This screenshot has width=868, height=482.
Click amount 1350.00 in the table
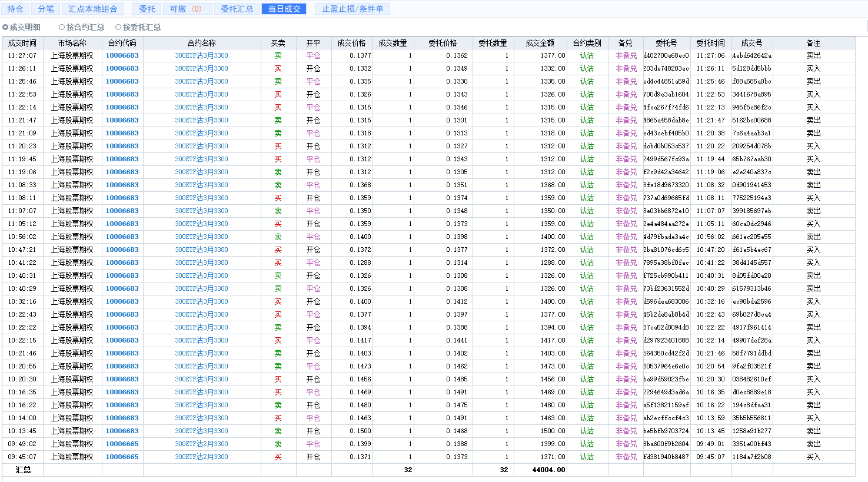pos(553,211)
